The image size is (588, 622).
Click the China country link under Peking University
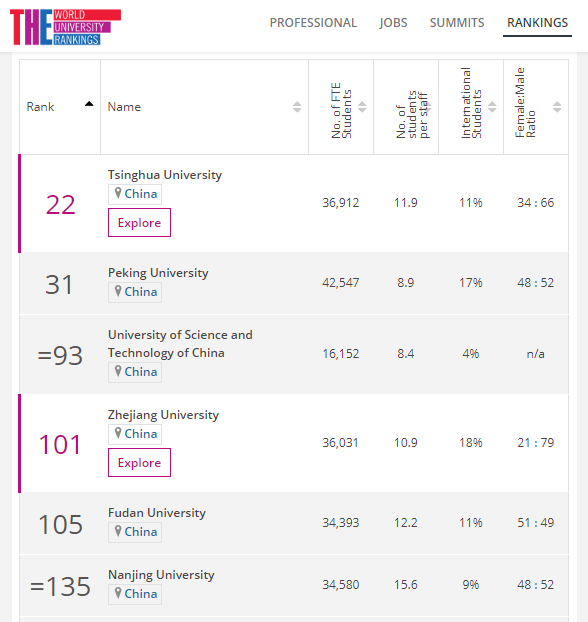(141, 292)
